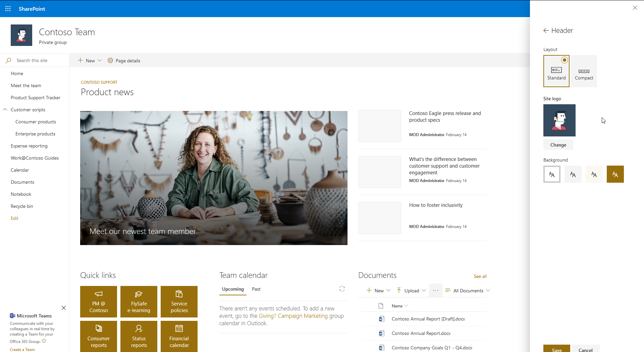Click the search magnifier icon
Image resolution: width=644 pixels, height=352 pixels.
tap(8, 60)
